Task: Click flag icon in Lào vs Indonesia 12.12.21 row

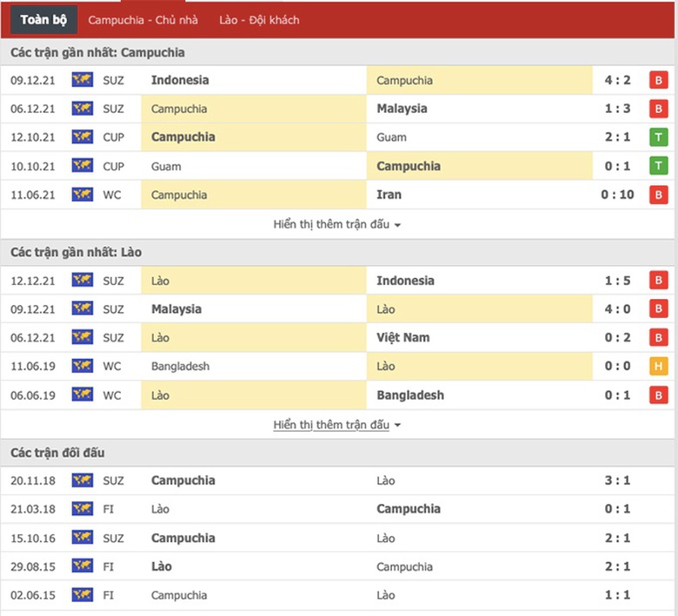Action: point(82,281)
